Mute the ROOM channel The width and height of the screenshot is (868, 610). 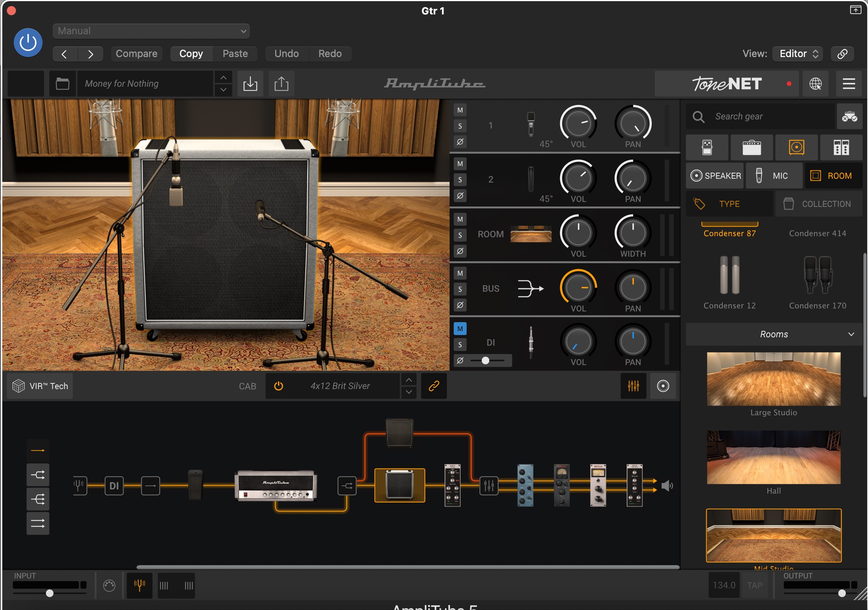460,219
